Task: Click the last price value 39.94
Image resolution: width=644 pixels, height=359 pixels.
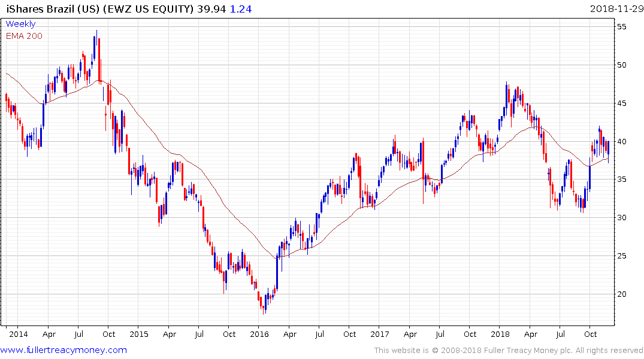Action: click(x=211, y=9)
